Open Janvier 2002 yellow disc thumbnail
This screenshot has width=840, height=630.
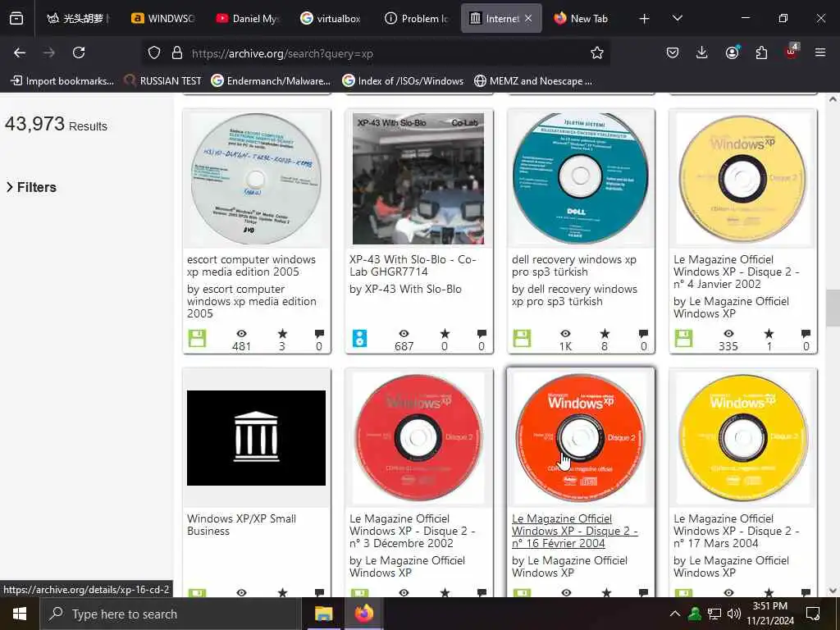coord(742,178)
